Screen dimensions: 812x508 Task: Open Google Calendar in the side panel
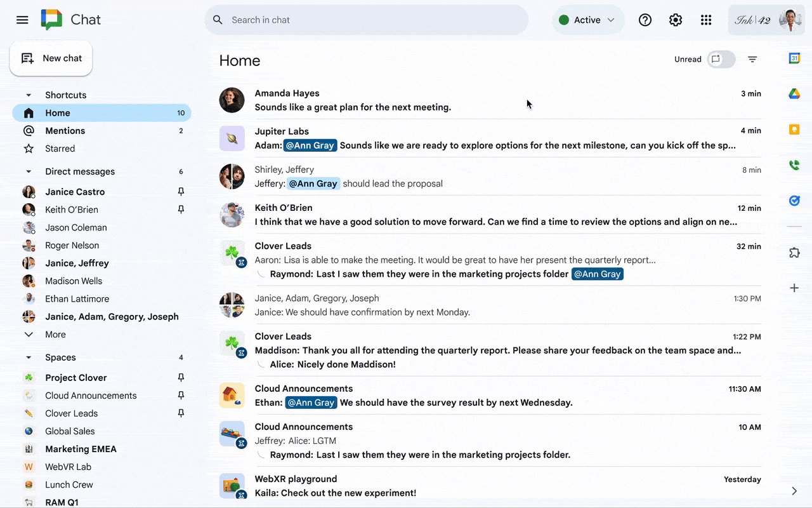(x=794, y=58)
